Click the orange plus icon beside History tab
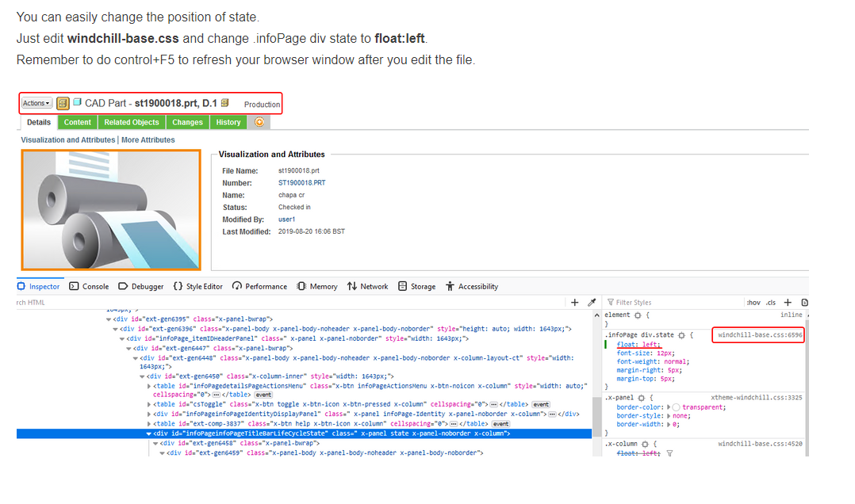The image size is (855, 504). [x=260, y=121]
